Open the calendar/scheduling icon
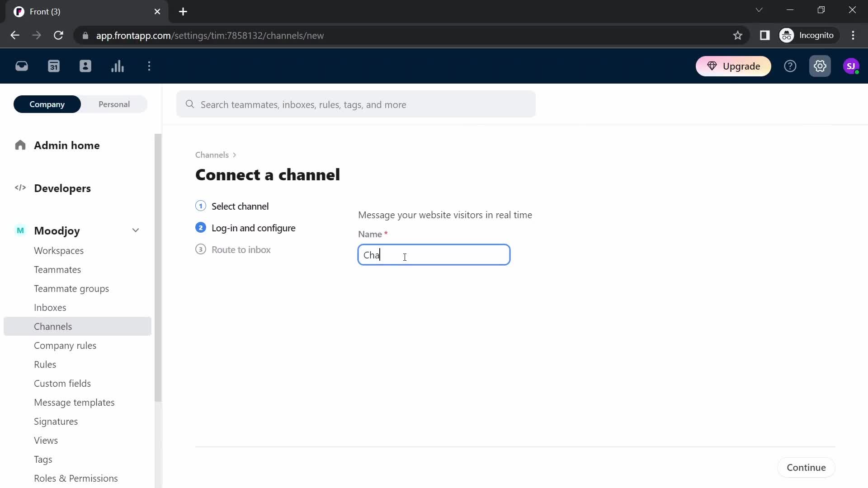 tap(54, 66)
